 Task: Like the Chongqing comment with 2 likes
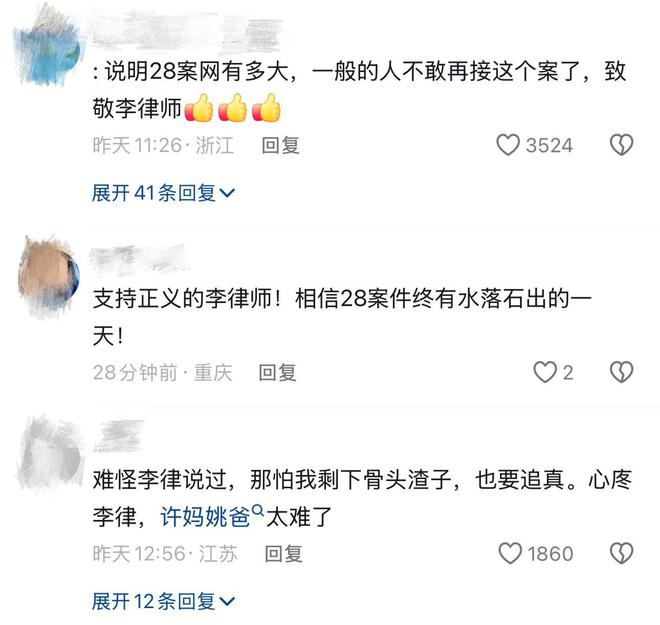click(545, 372)
